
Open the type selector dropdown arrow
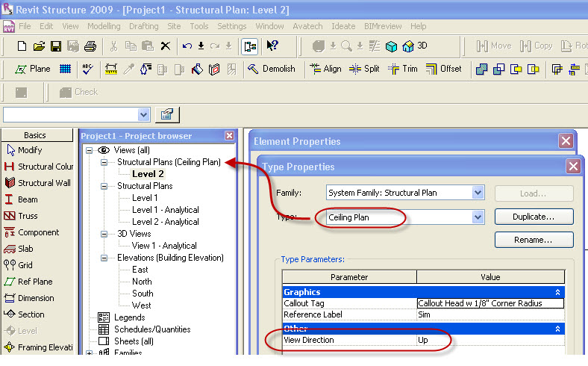pos(143,114)
